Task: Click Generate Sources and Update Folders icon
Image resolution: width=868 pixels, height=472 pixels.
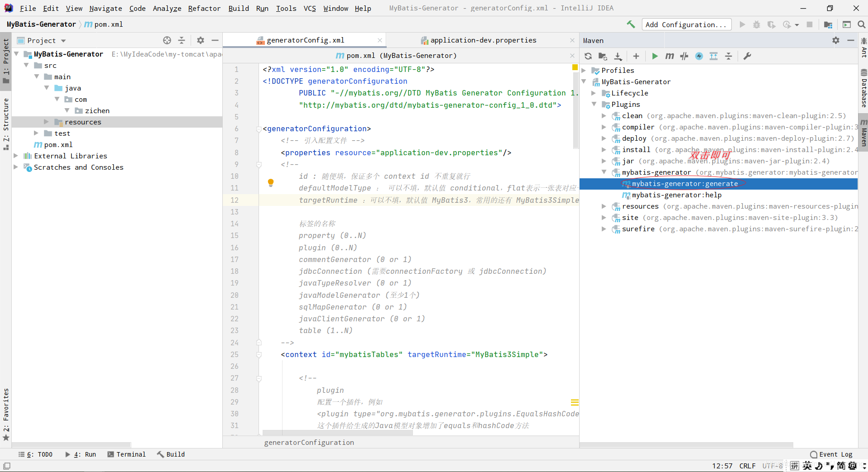Action: [603, 56]
